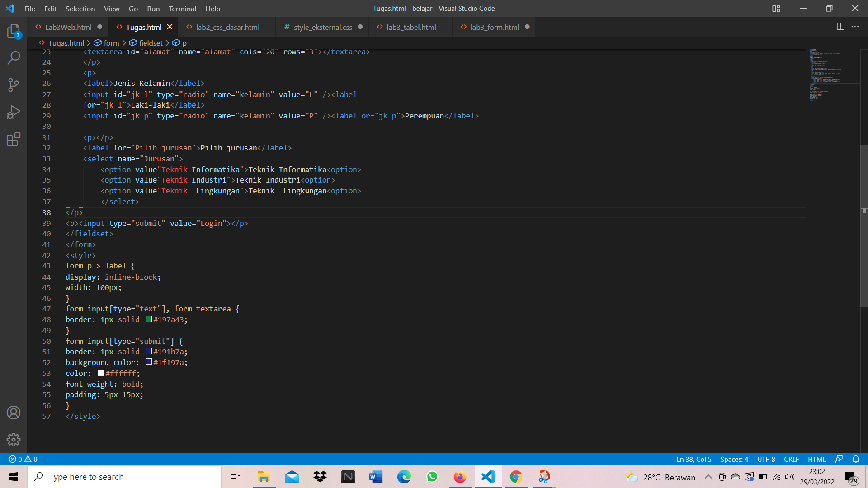Open the form breadcrumb dropdown
This screenshot has height=488, width=868.
(x=112, y=43)
